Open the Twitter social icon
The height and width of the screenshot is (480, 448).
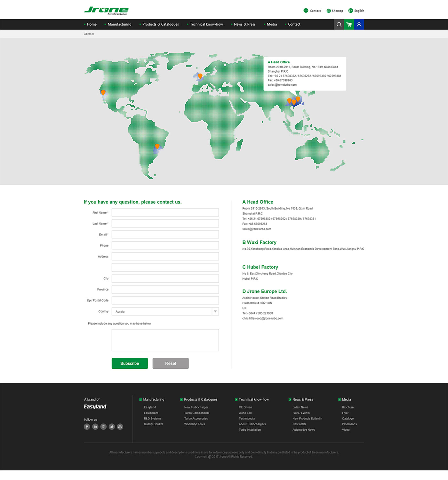(x=112, y=427)
